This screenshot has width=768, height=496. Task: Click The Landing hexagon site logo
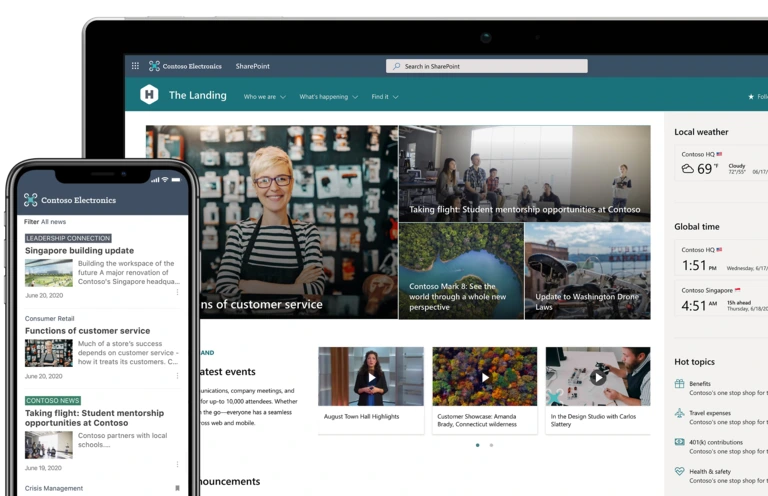click(149, 95)
